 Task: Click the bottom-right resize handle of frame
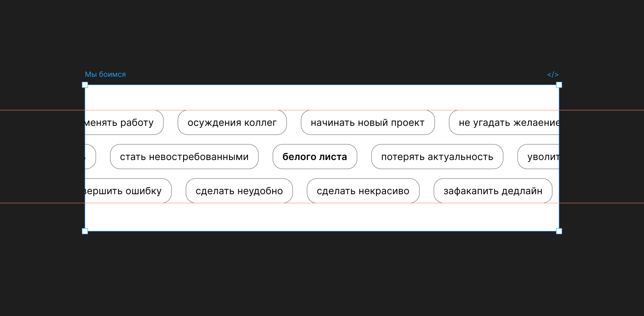[559, 231]
